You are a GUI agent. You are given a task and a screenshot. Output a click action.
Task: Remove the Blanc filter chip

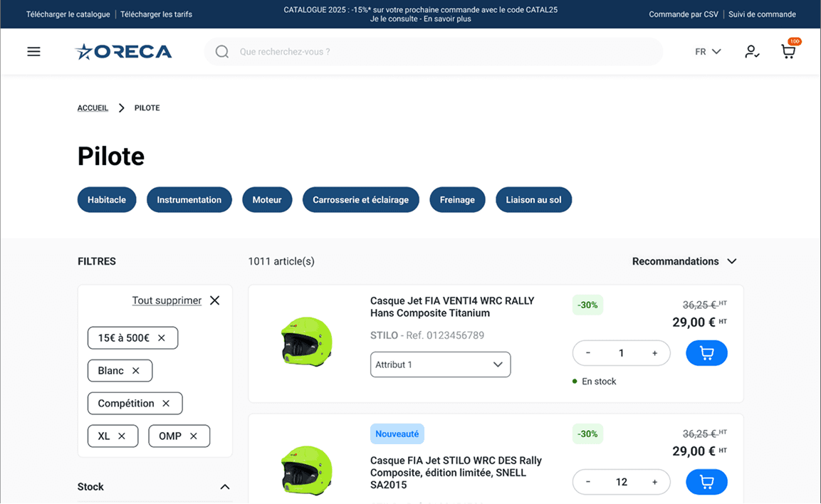coord(135,371)
